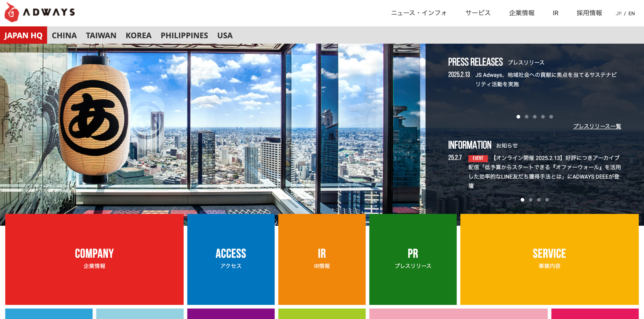Screen dimensions: 644x319
Task: Open the blue ACCESS アクセス tile
Action: click(231, 259)
